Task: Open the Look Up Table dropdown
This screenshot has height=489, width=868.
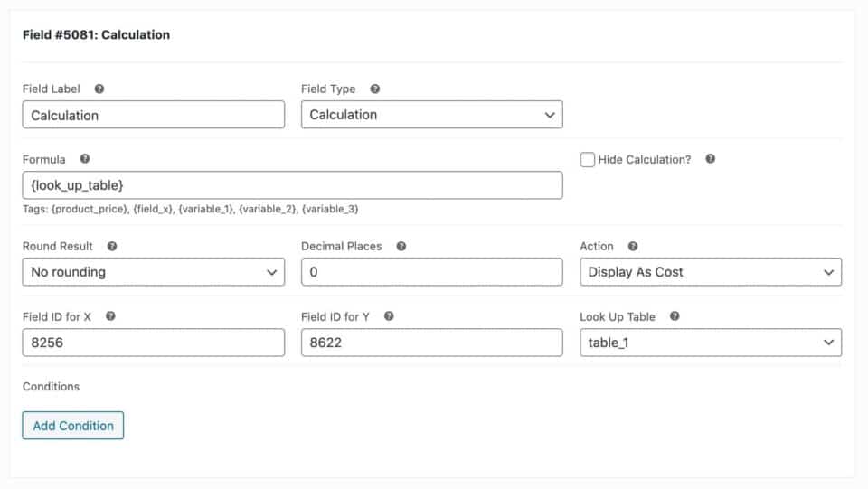Action: [711, 343]
